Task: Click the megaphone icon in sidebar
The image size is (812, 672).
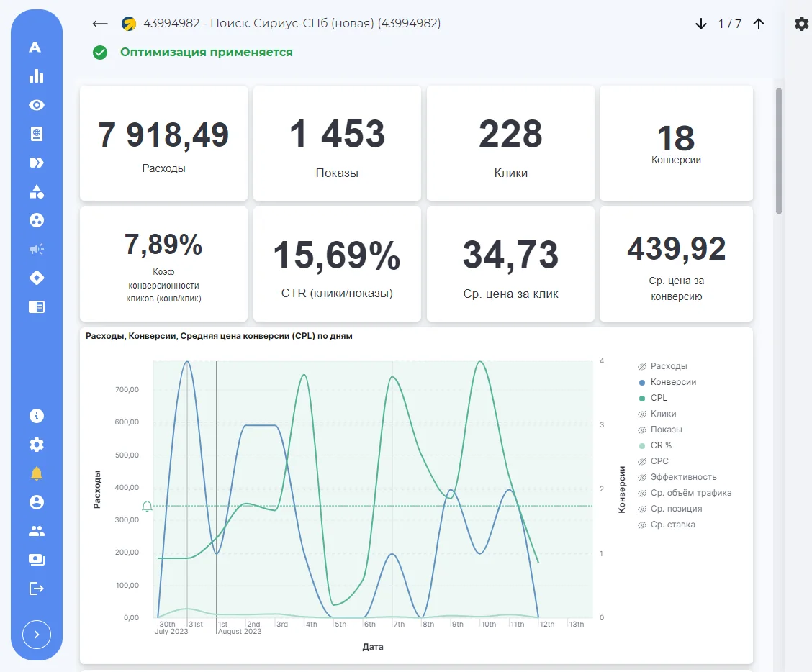Action: (36, 249)
